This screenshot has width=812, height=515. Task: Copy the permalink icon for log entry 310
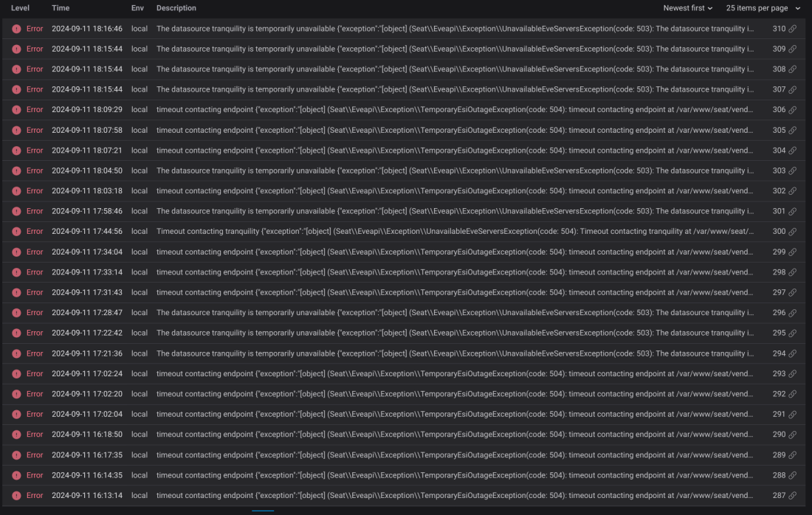(x=792, y=29)
